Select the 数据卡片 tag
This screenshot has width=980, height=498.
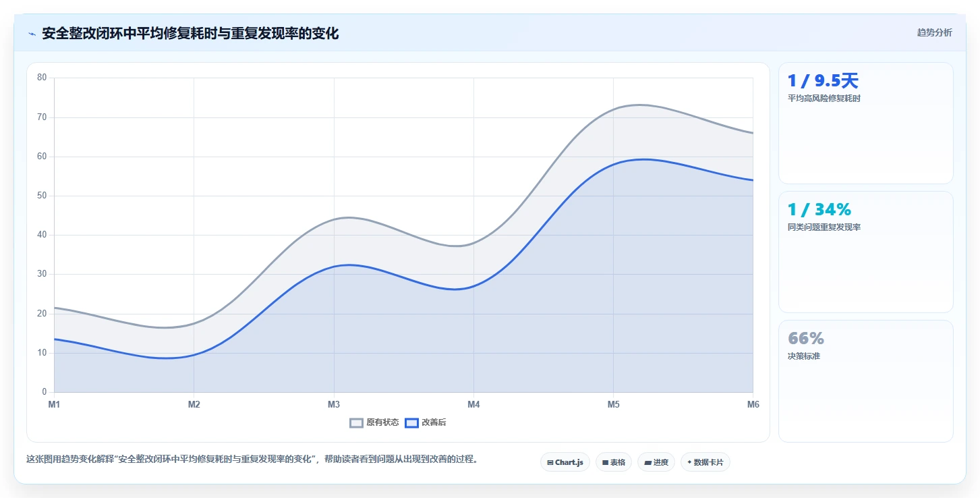click(705, 462)
